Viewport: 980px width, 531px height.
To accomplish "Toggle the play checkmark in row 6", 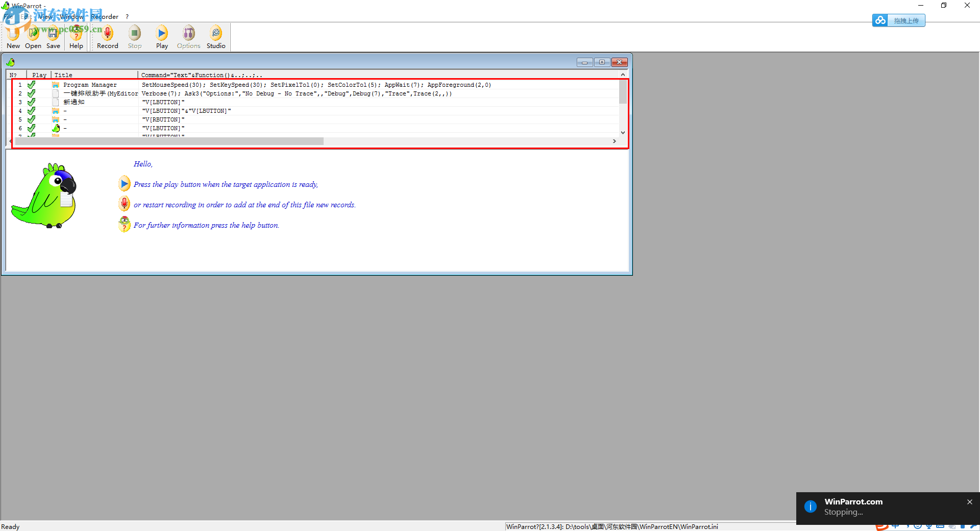I will tap(32, 128).
